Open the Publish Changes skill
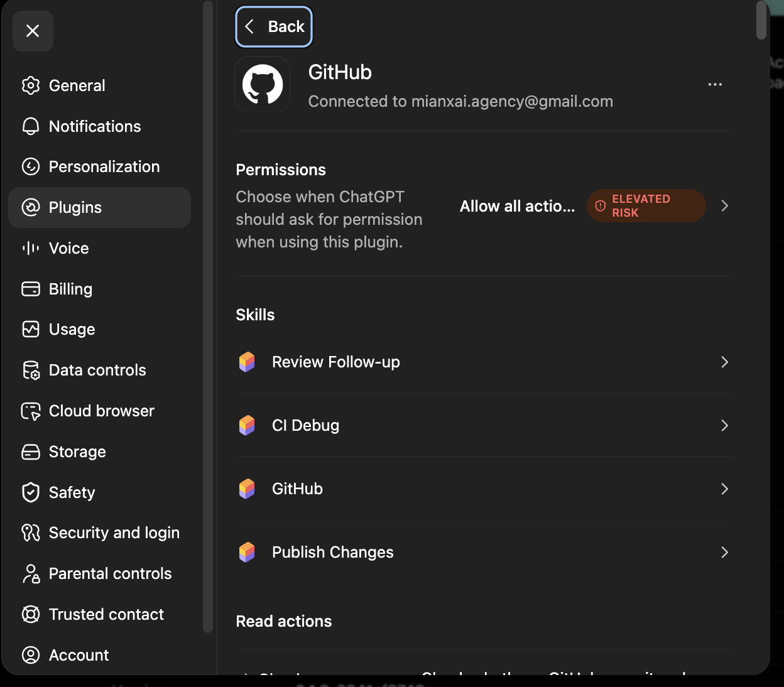The width and height of the screenshot is (784, 687). coord(484,552)
